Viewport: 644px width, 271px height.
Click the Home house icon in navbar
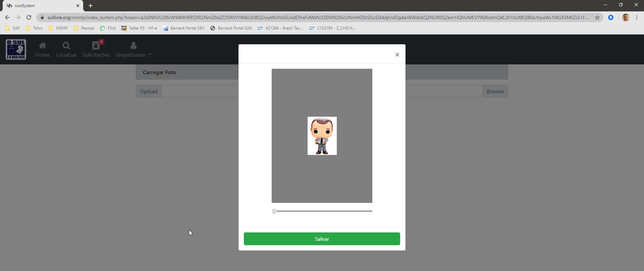[x=42, y=46]
